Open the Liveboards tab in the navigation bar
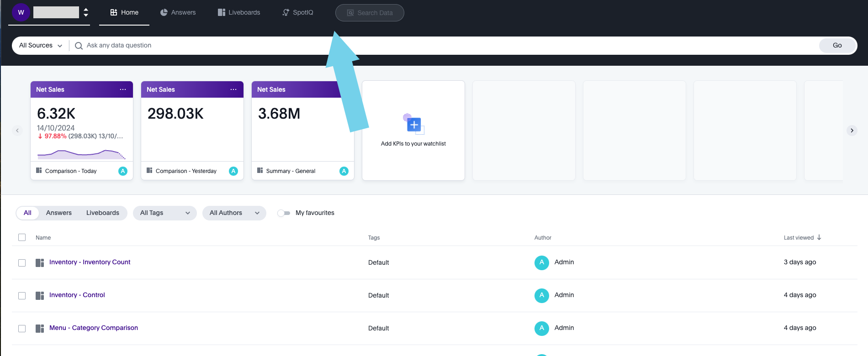This screenshot has width=868, height=356. [238, 12]
